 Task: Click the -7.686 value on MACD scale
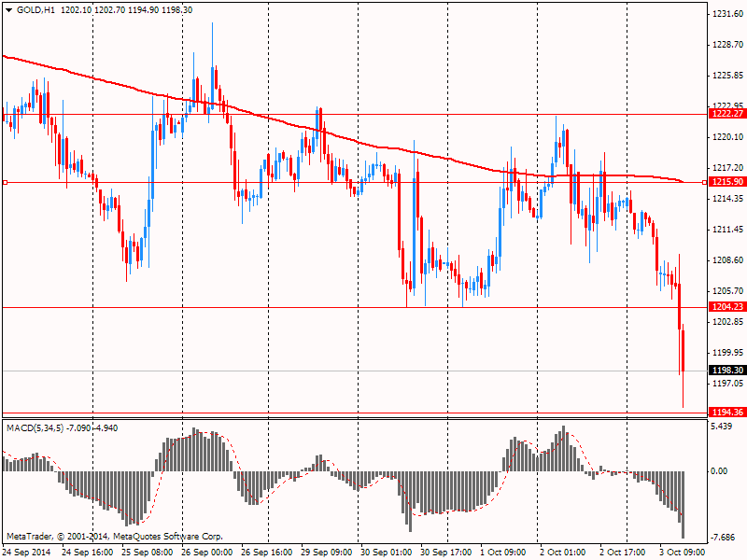point(724,538)
